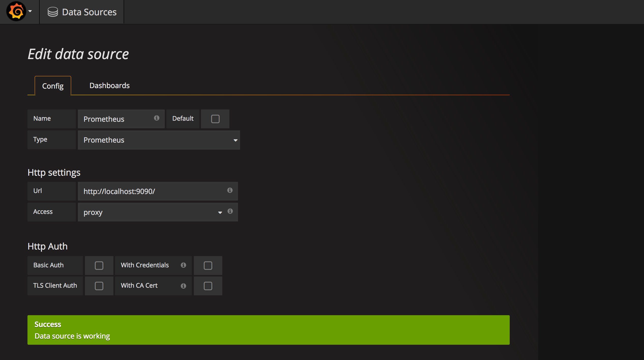Enable the Default data source checkbox
The height and width of the screenshot is (360, 644).
(x=215, y=119)
